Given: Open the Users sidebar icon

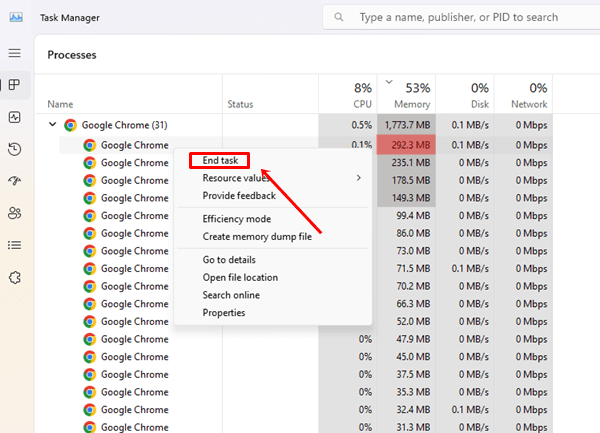Looking at the screenshot, I should click(x=14, y=213).
